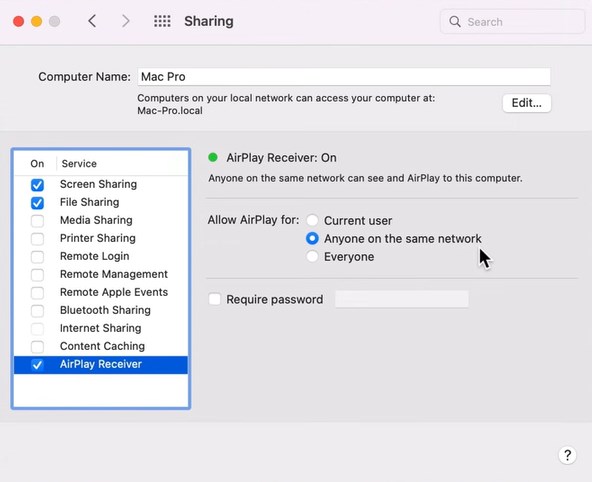
Task: Focus the Search field
Action: [x=513, y=22]
